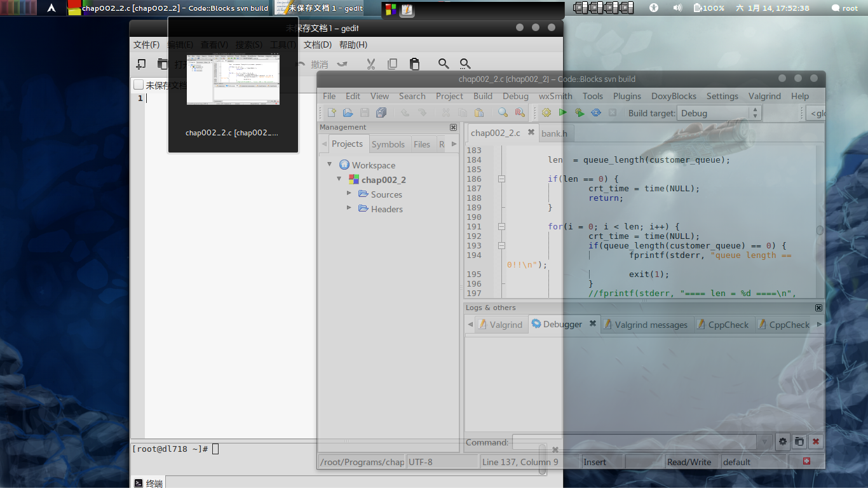Click the chap002_2.c window switcher thumbnail
The width and height of the screenshot is (868, 488).
[x=233, y=80]
